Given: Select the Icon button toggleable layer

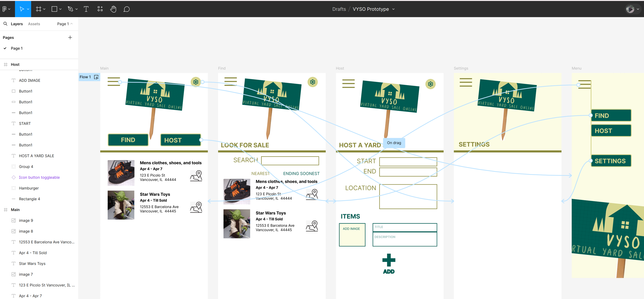Looking at the screenshot, I should tap(39, 177).
